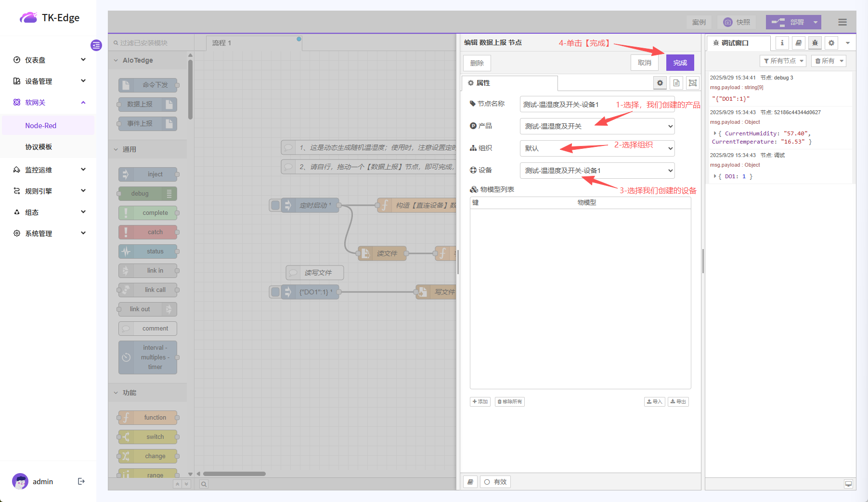This screenshot has width=868, height=502.
Task: Open the 设备 device dropdown
Action: click(x=597, y=171)
